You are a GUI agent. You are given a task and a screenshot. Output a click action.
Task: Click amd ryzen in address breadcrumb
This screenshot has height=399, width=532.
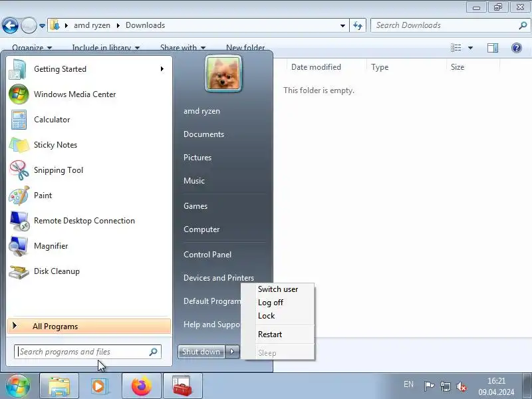[92, 25]
